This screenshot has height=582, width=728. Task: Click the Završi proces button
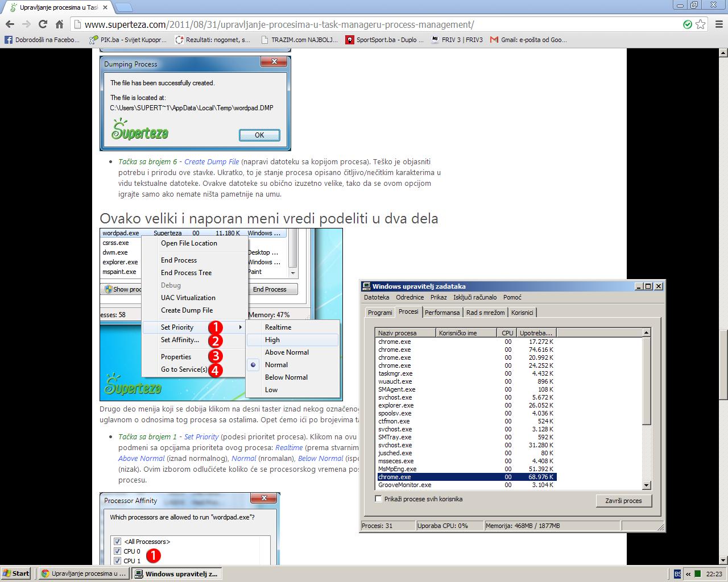[624, 501]
